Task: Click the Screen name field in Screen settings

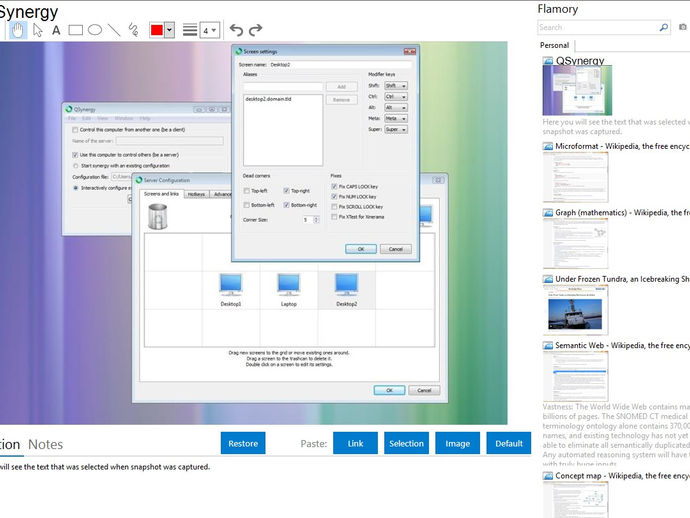Action: tap(340, 65)
